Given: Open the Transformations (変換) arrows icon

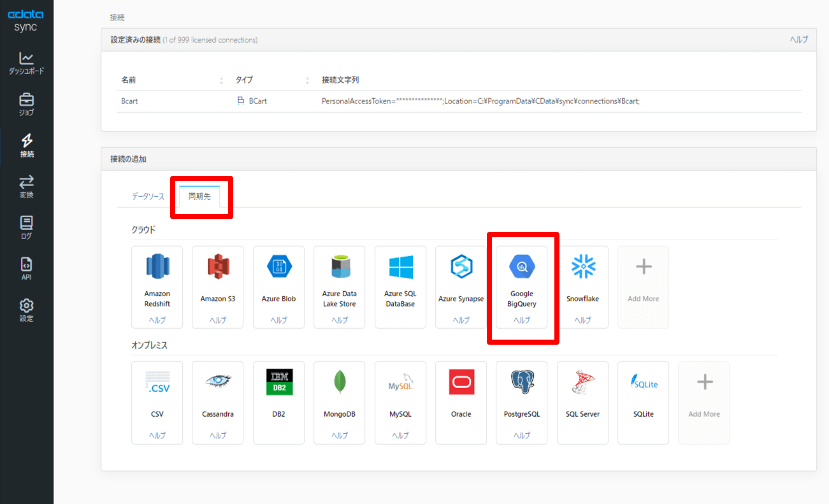Looking at the screenshot, I should (x=26, y=187).
